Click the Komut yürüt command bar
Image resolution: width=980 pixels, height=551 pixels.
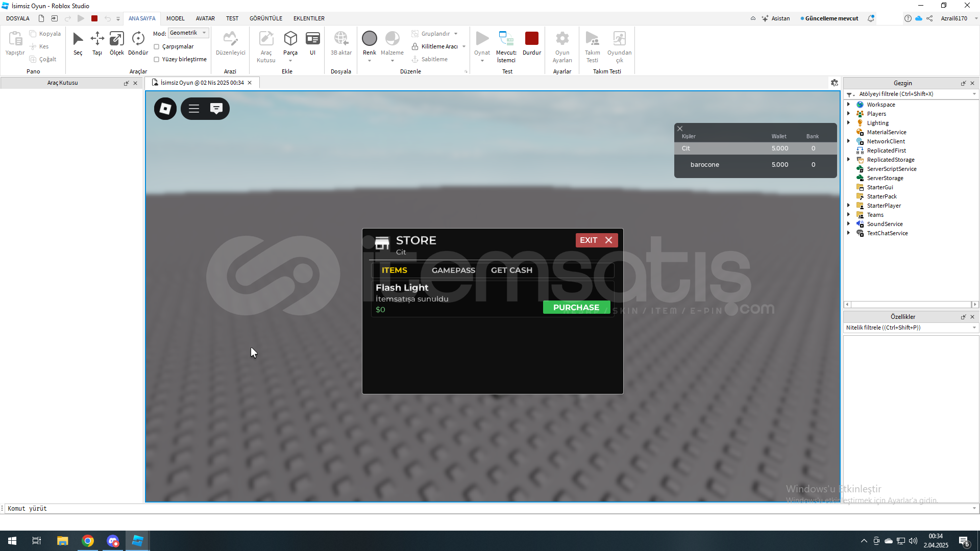point(490,509)
